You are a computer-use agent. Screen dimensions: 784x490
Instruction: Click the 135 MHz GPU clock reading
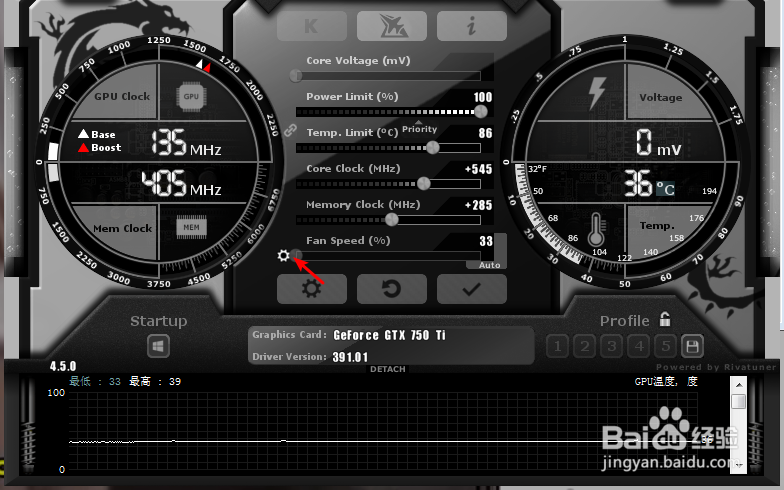186,142
